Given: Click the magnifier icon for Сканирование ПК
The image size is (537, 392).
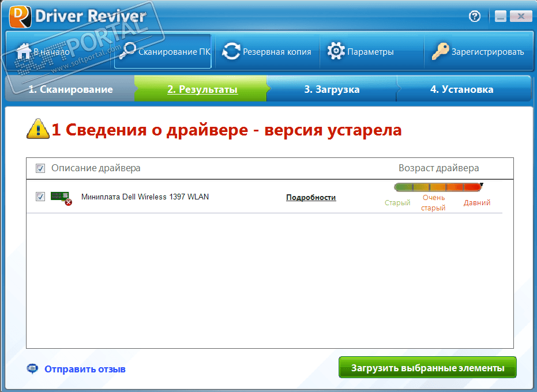Looking at the screenshot, I should [x=127, y=51].
